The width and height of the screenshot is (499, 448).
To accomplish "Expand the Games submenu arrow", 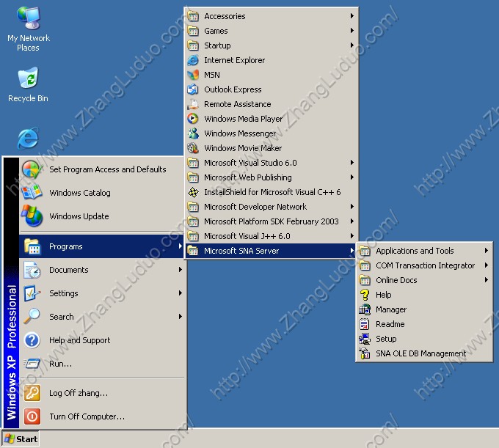I will [x=352, y=31].
